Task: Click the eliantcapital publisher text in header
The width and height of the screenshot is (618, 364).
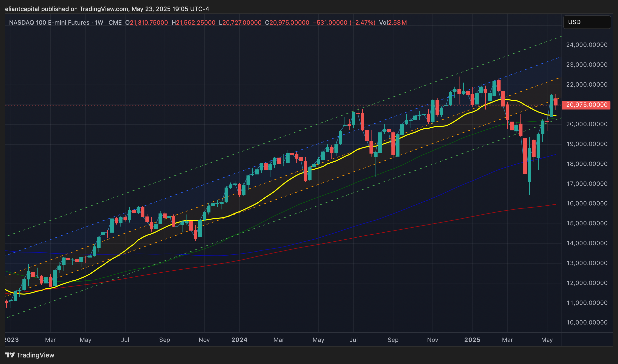Action: 22,9
